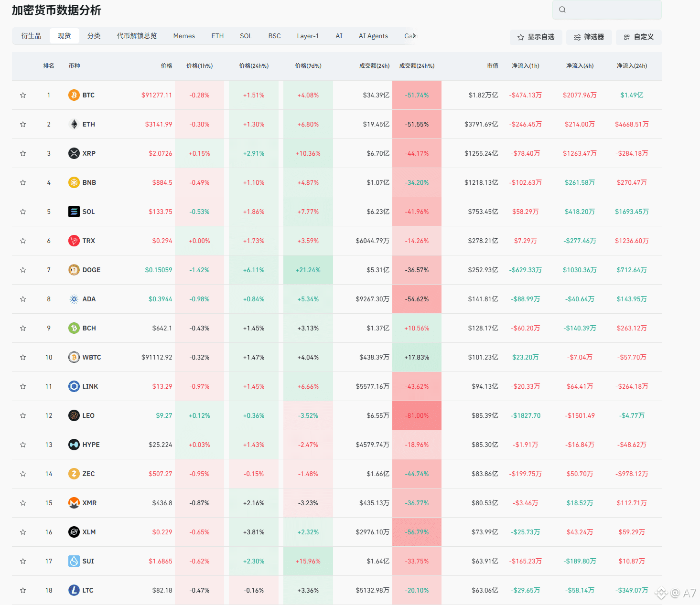Switch to the Memes tab

tap(184, 36)
